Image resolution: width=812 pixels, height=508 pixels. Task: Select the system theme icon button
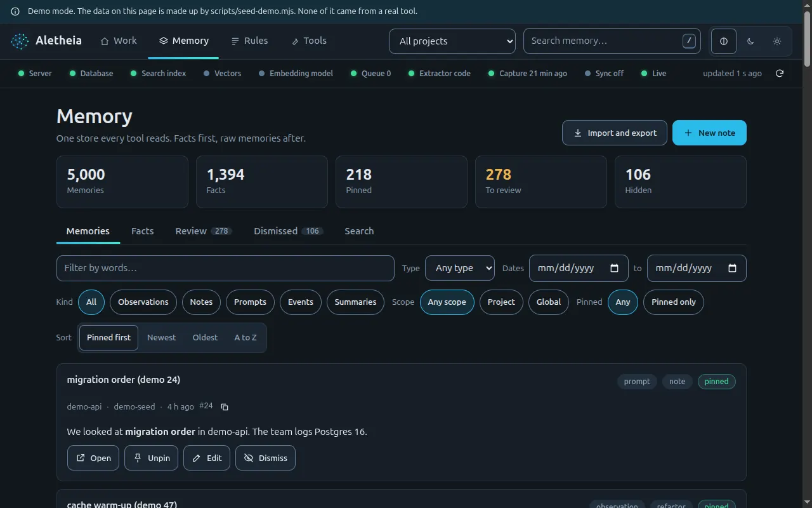[x=724, y=41]
